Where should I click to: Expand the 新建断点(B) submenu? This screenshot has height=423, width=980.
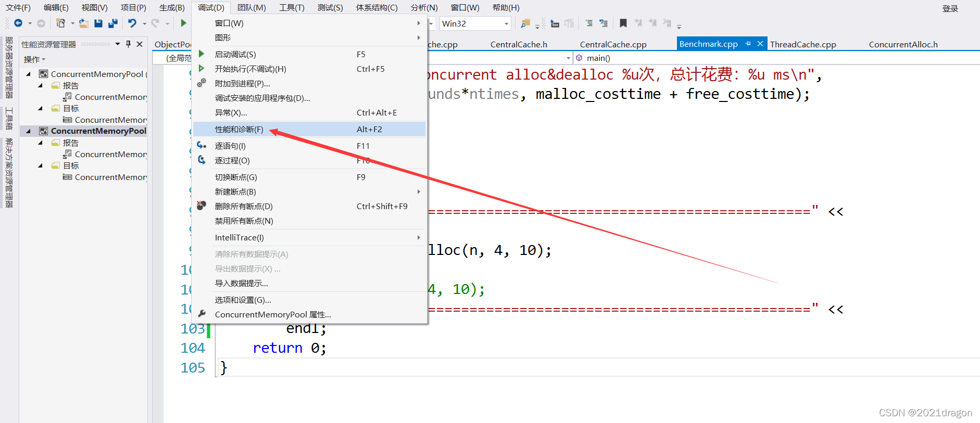pyautogui.click(x=309, y=191)
